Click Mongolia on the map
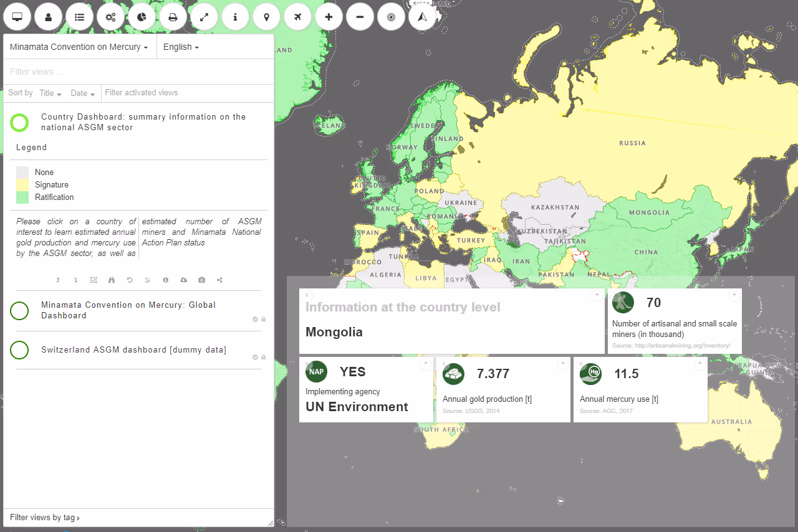 (649, 212)
